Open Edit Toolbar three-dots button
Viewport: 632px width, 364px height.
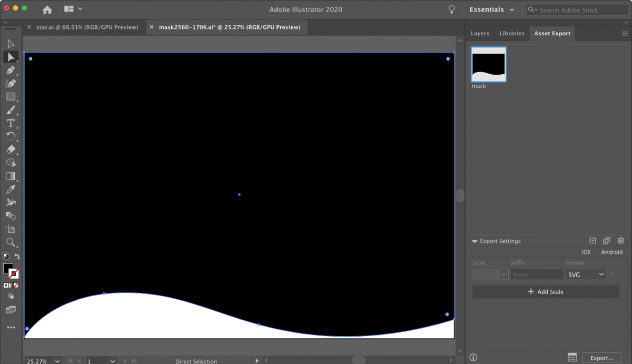click(11, 328)
